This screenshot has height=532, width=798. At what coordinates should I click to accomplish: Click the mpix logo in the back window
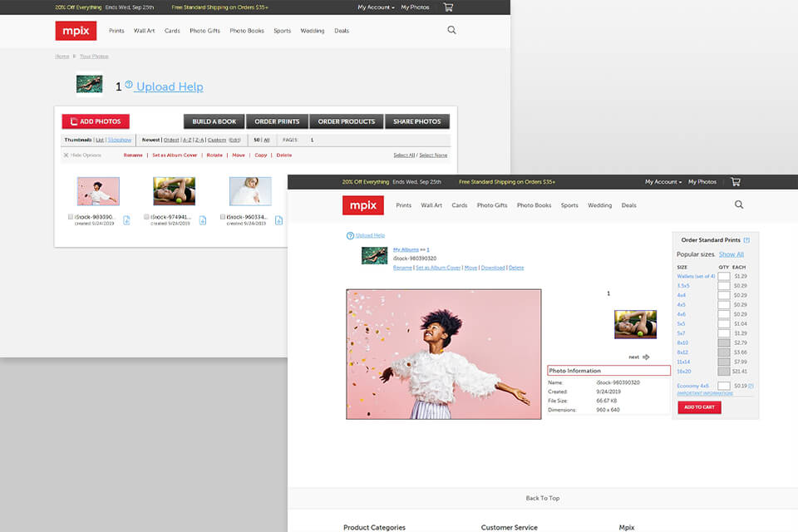coord(76,31)
